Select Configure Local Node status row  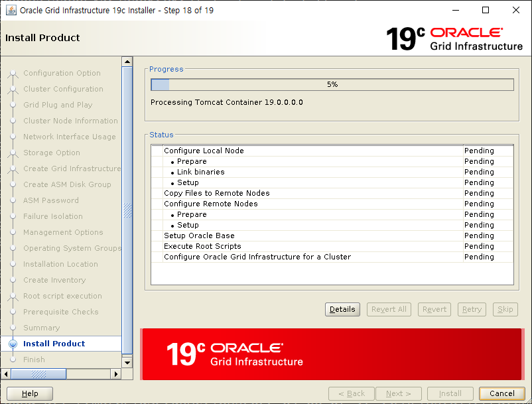332,151
